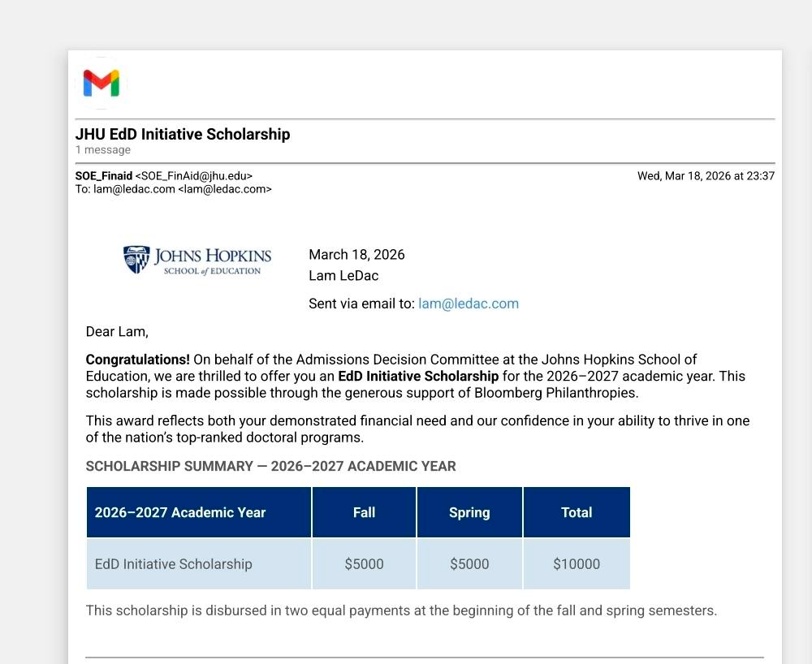
Task: Click the recipient name Lam LeDac
Action: 343,276
